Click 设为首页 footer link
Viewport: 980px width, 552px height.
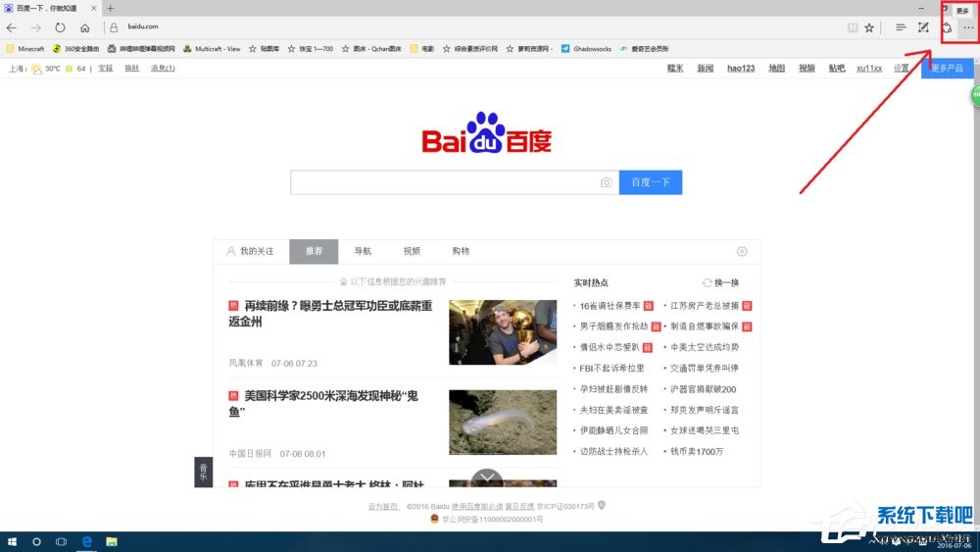coord(383,506)
